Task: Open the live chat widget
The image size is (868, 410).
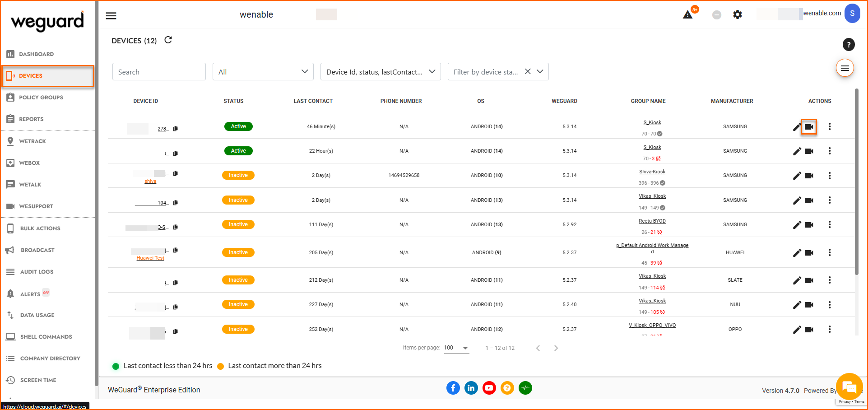Action: 849,387
